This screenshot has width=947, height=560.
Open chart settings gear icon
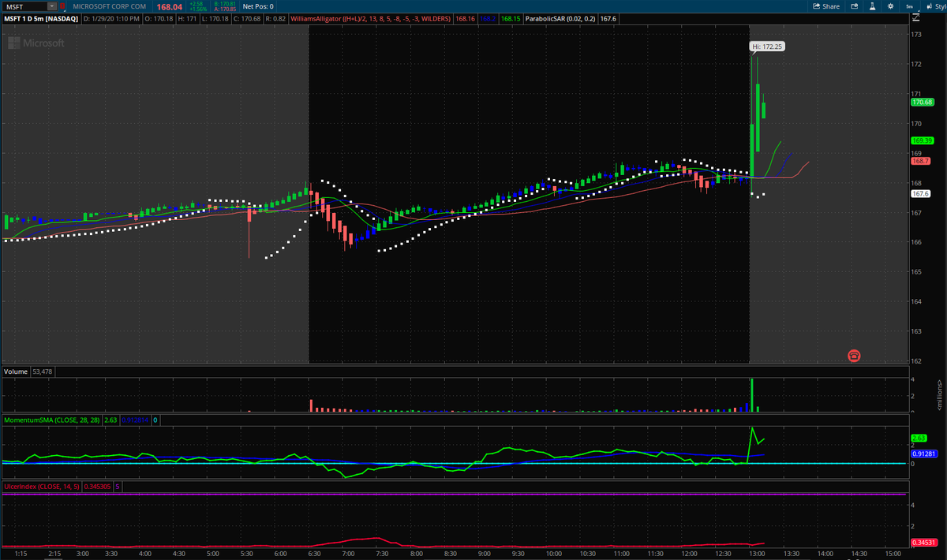pos(890,6)
